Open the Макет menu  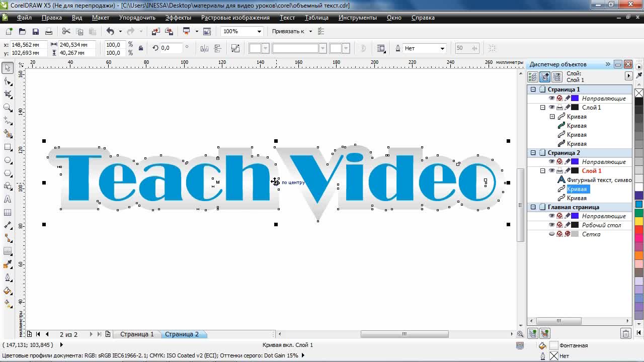pyautogui.click(x=101, y=18)
